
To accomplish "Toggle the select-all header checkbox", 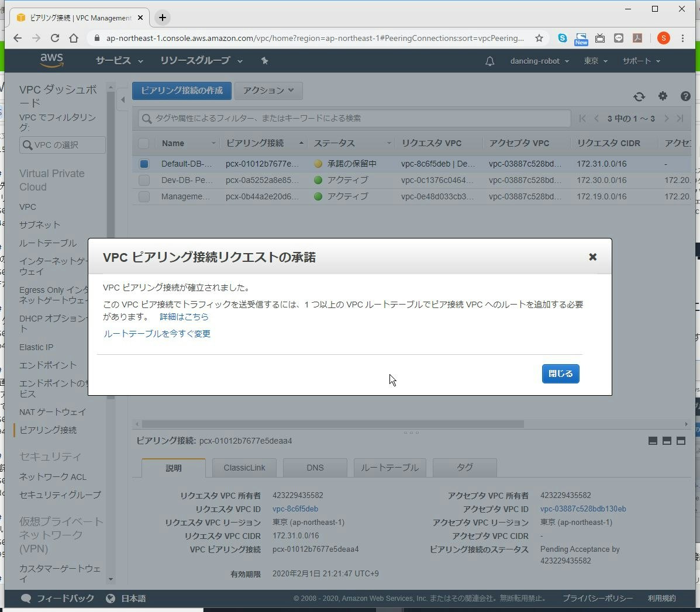I will coord(144,143).
